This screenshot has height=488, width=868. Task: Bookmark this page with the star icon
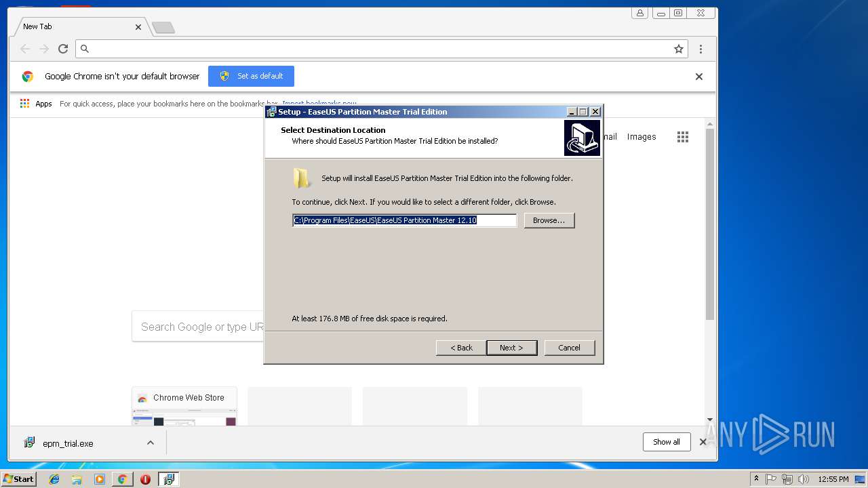point(678,49)
